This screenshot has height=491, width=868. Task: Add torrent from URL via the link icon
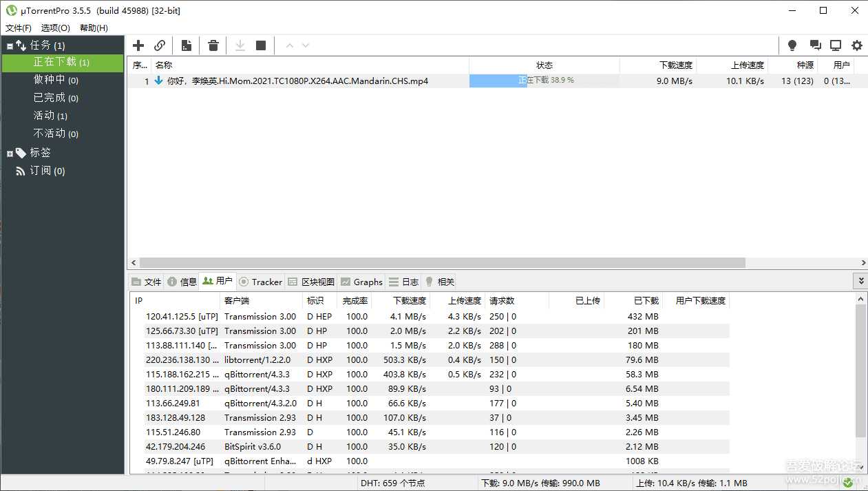[160, 45]
